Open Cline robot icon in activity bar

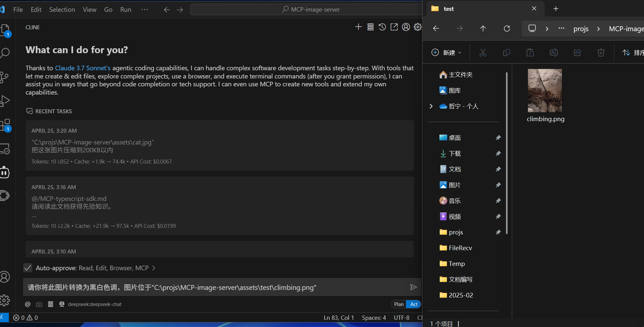(5, 172)
